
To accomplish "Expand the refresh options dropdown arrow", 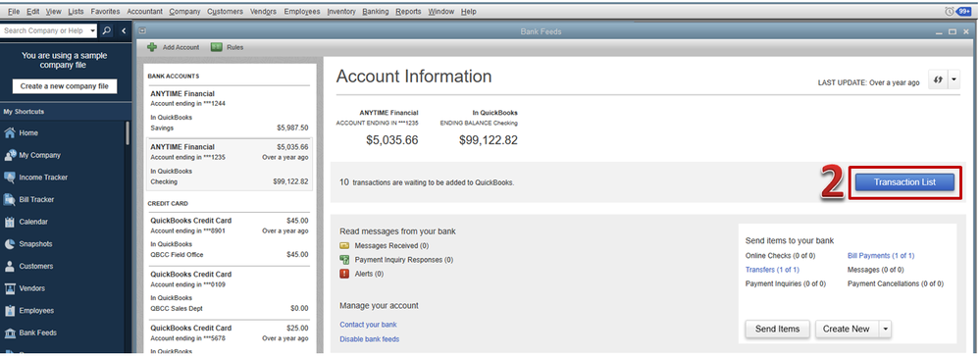I will pos(954,80).
